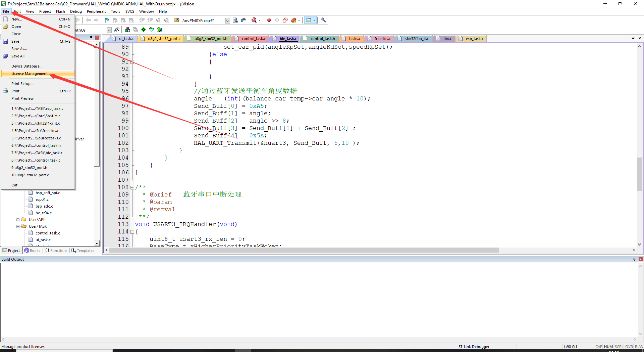Viewport: 644px width, 352px height.
Task: Open the window layout dropdown arrow
Action: [314, 20]
